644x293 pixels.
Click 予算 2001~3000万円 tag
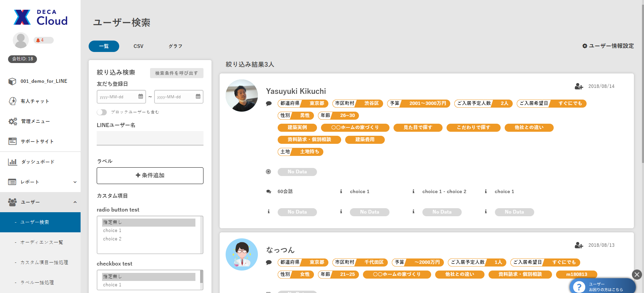[418, 104]
